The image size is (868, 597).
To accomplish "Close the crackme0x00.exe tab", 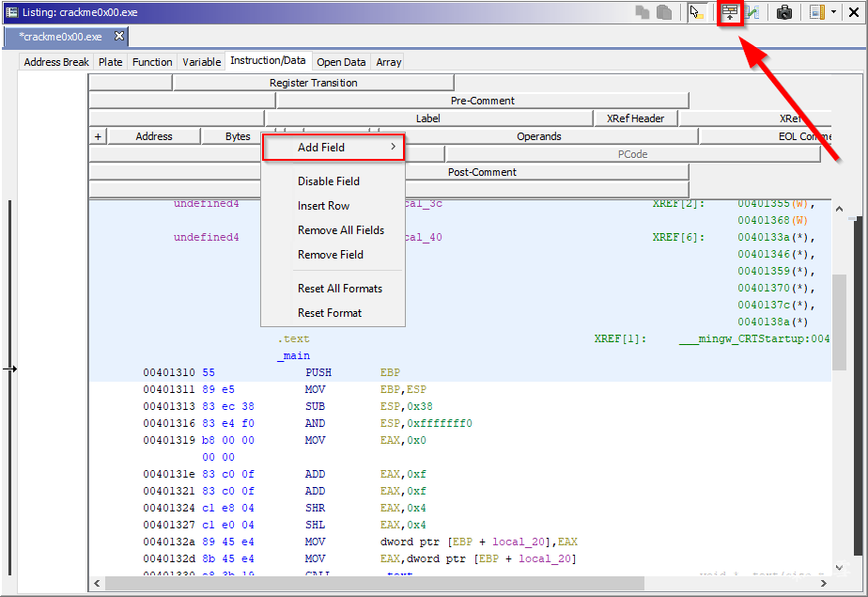I will [119, 37].
